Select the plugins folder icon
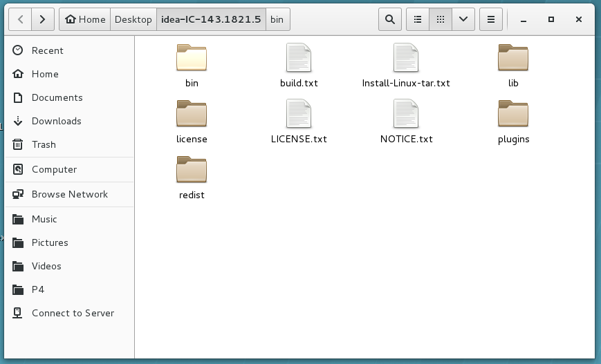Screen dimensions: 601x364 coord(513,113)
